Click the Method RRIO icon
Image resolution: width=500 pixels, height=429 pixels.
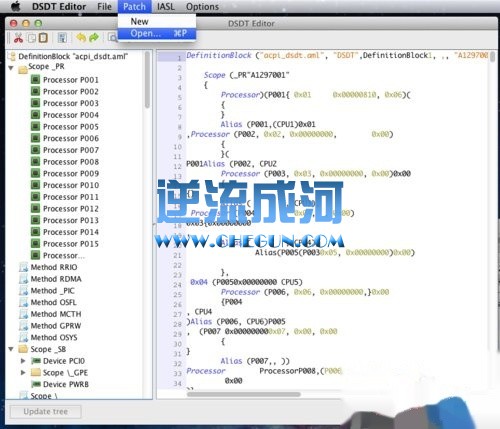(x=23, y=267)
